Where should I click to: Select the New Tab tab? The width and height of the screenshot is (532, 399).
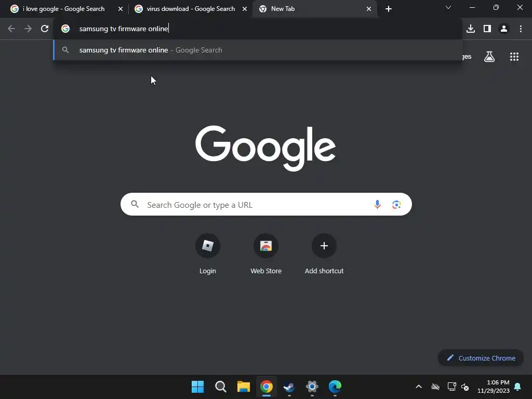point(314,9)
